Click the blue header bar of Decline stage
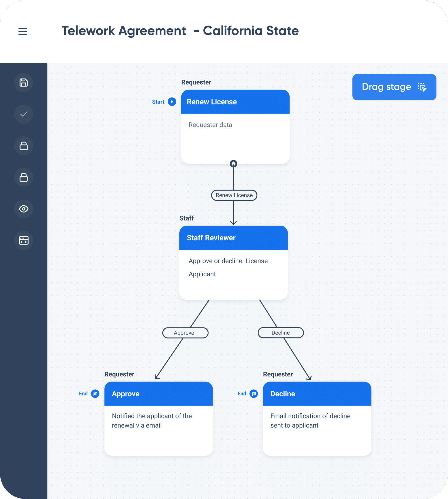The height and width of the screenshot is (499, 448). click(317, 394)
